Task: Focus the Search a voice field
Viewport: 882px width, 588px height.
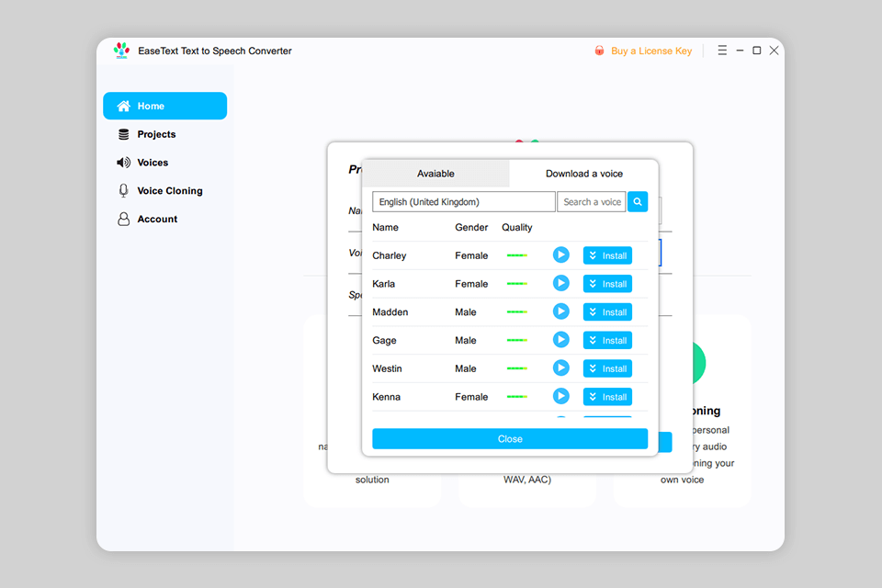Action: [591, 201]
